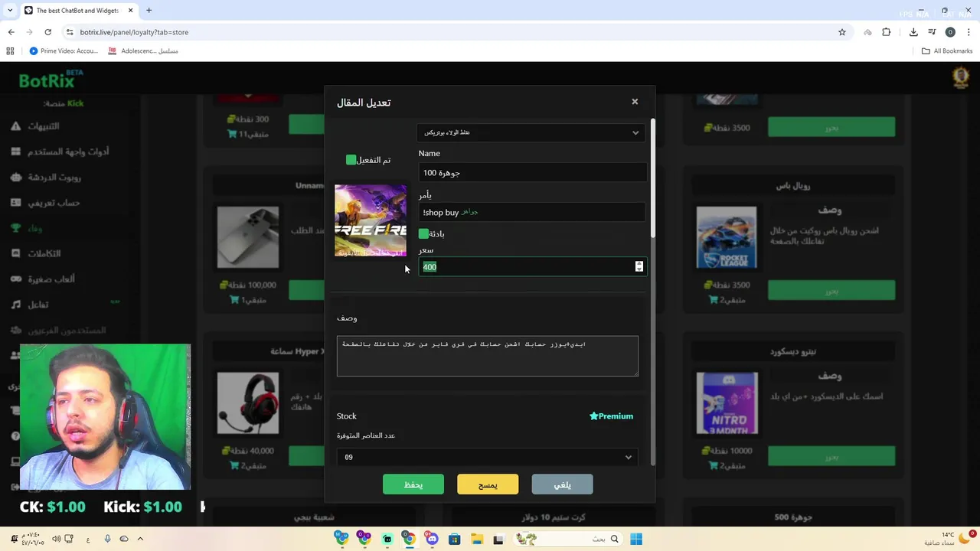Open روبوت الدردشة chatbot menu item

coord(54,177)
